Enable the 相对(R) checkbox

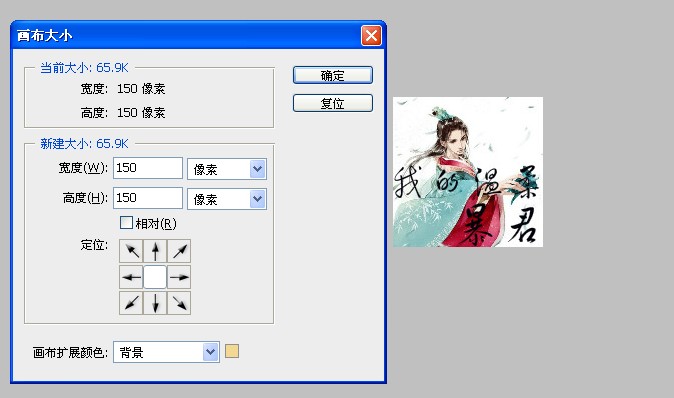pyautogui.click(x=126, y=223)
